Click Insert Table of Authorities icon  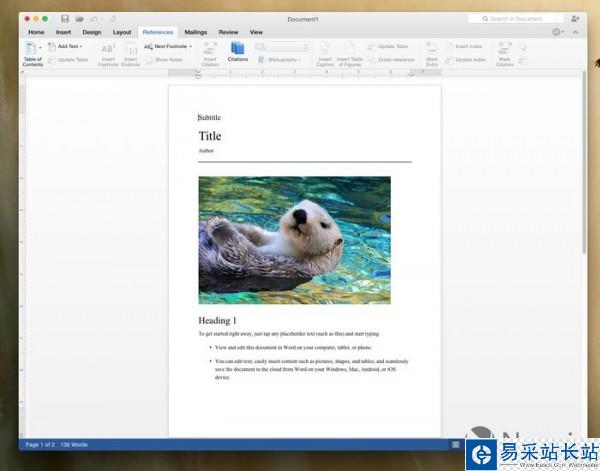[523, 47]
